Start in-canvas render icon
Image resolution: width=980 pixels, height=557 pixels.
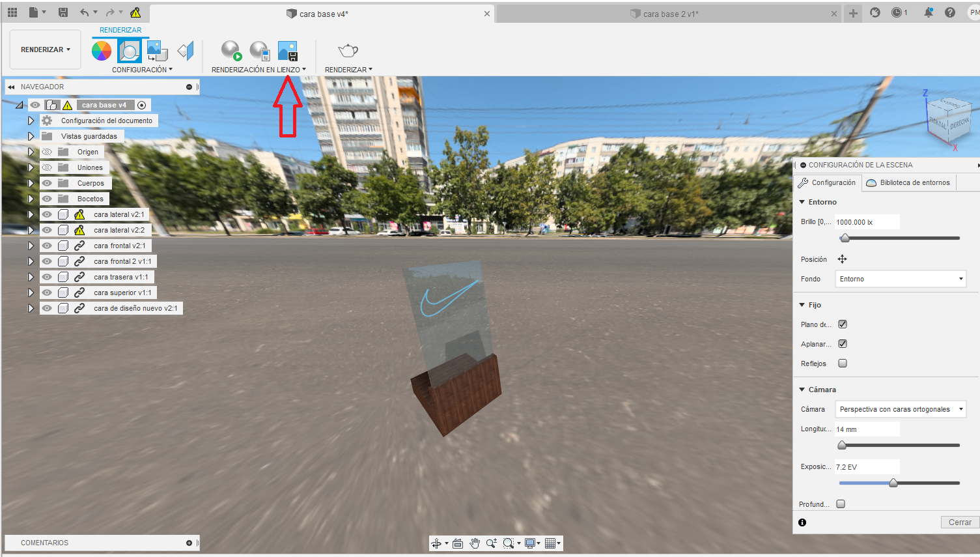[x=231, y=51]
